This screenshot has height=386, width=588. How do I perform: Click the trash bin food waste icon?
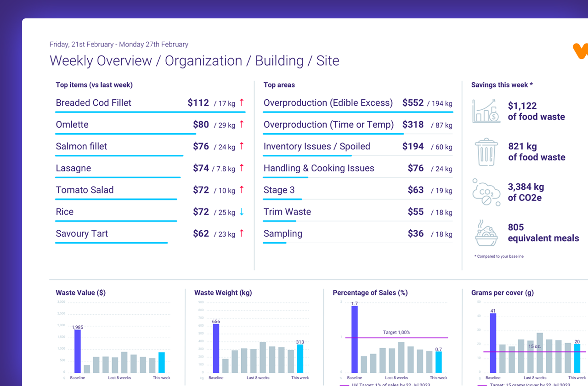486,152
